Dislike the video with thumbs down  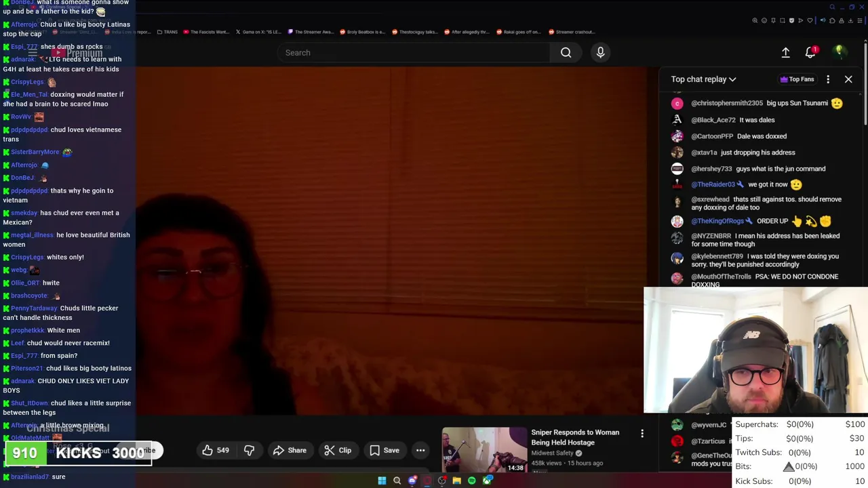[249, 450]
